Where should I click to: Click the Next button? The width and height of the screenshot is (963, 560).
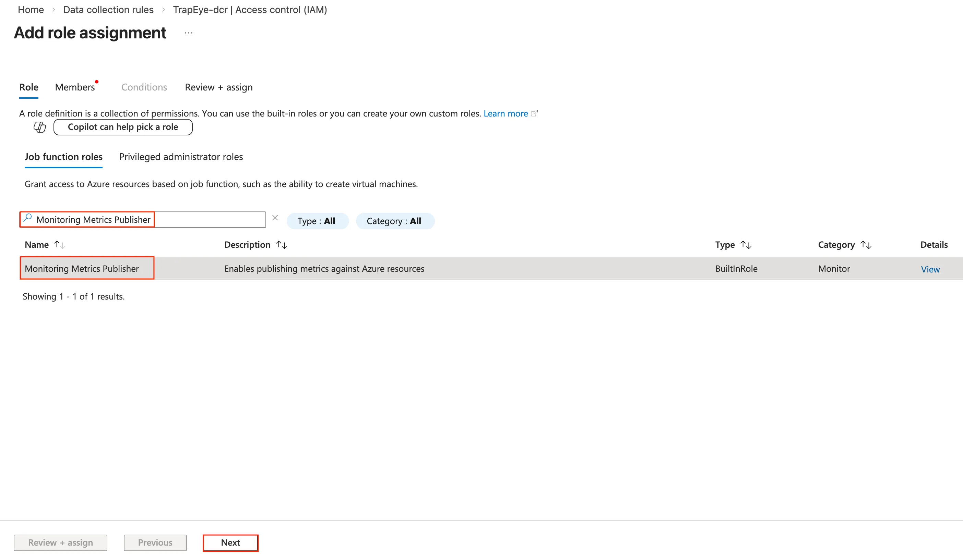point(230,543)
